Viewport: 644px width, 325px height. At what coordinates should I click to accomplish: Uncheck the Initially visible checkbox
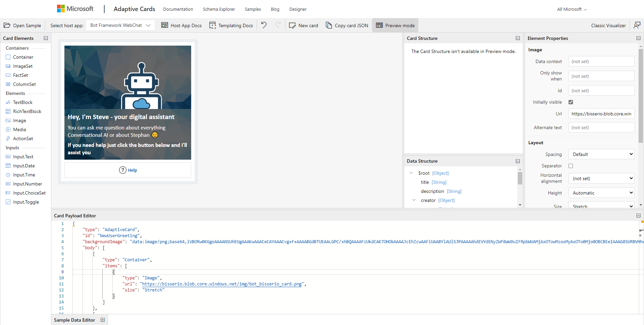(571, 102)
